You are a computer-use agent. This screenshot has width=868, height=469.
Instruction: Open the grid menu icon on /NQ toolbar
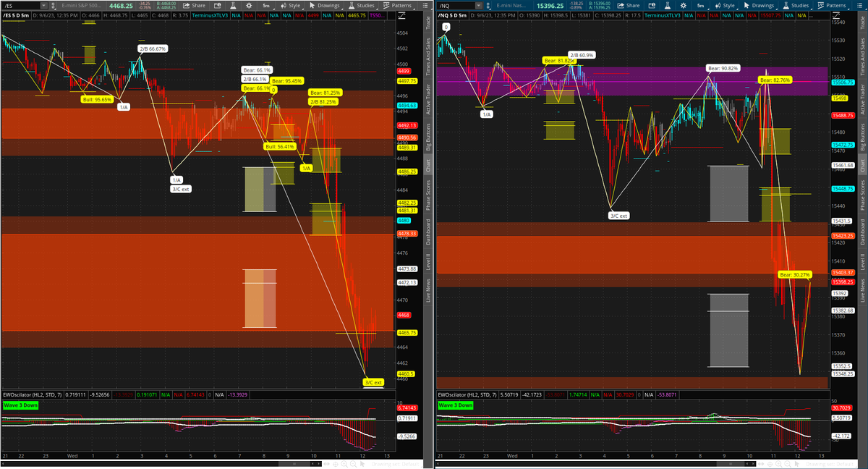(859, 6)
